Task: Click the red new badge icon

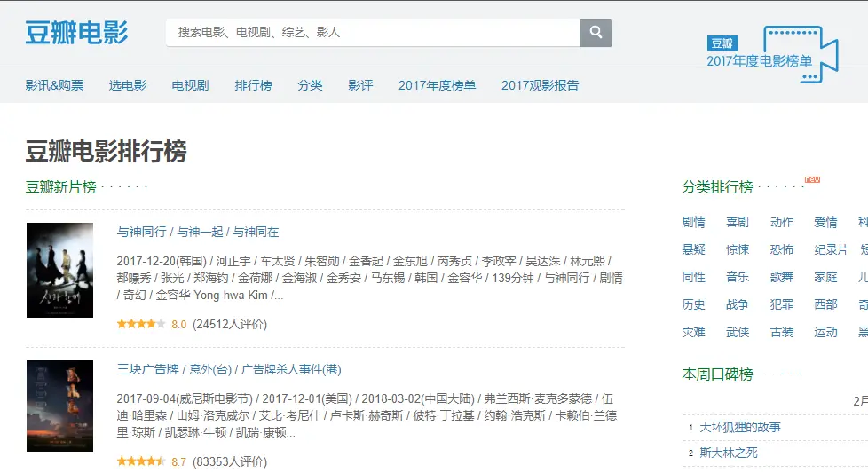Action: (812, 179)
